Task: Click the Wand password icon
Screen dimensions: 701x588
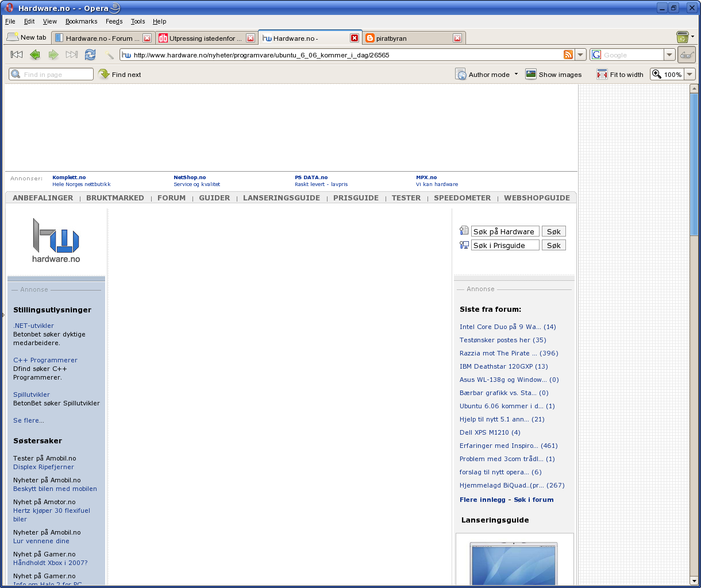Action: 109,55
